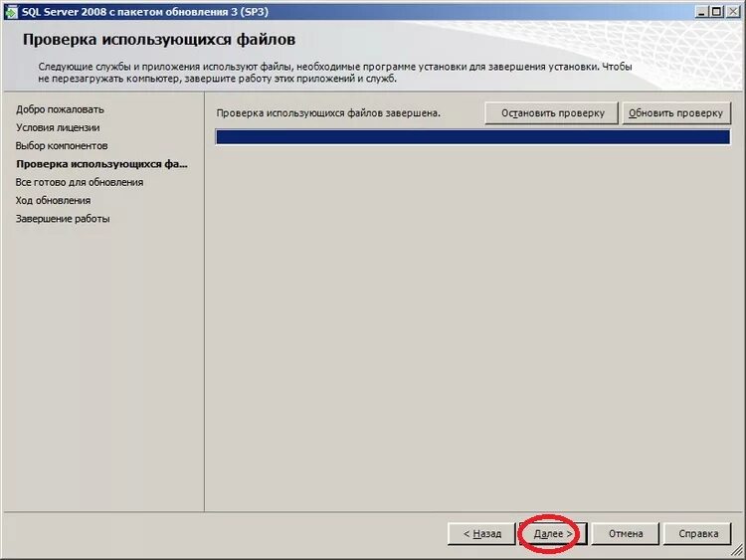Screen dimensions: 746x560
Task: Select the Условия лицензии step
Action: point(58,127)
